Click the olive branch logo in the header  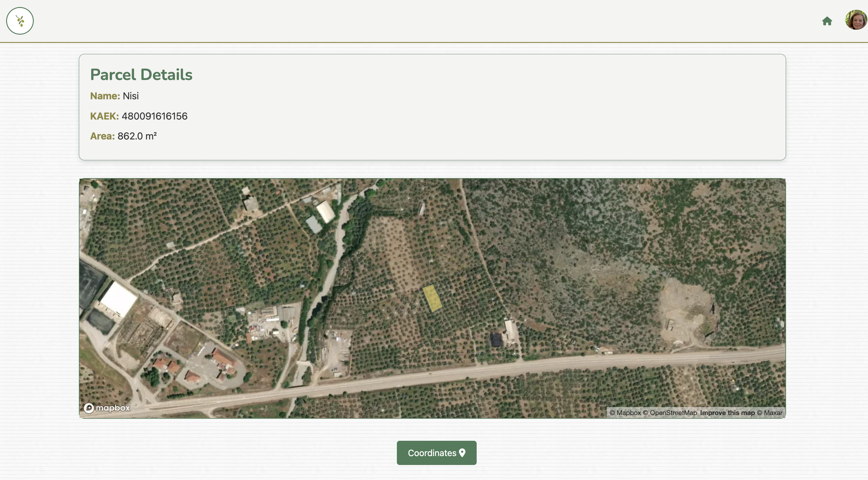coord(20,21)
